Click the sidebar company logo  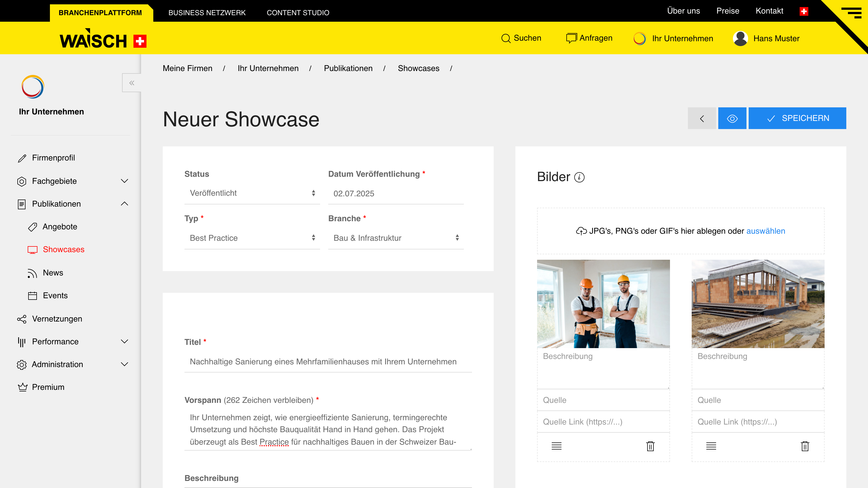(33, 87)
